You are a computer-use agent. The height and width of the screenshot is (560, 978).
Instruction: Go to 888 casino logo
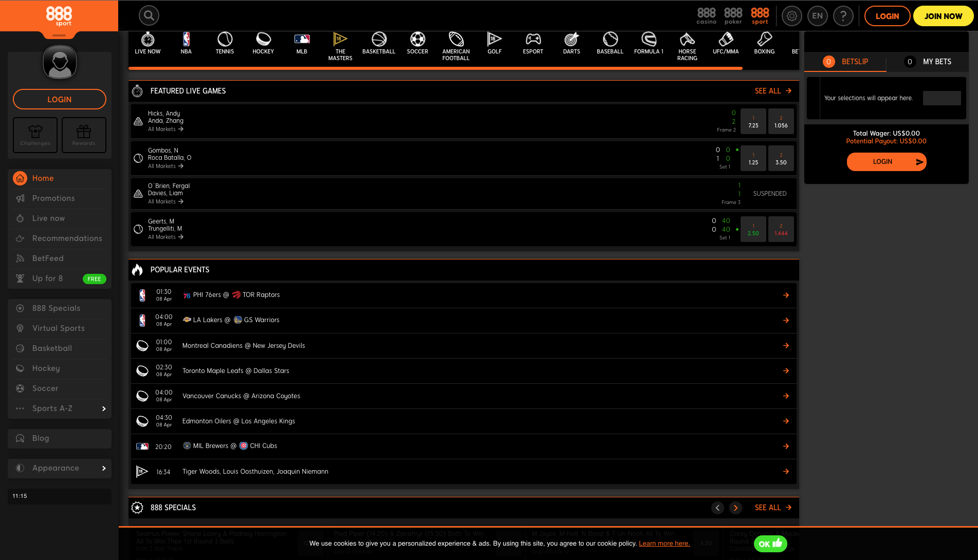(x=706, y=16)
